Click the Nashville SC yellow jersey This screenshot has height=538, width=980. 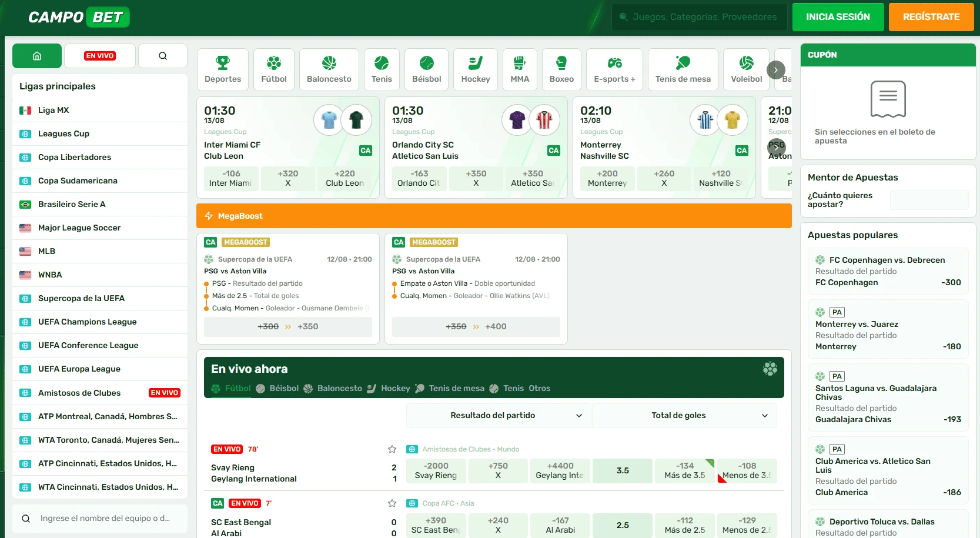733,120
